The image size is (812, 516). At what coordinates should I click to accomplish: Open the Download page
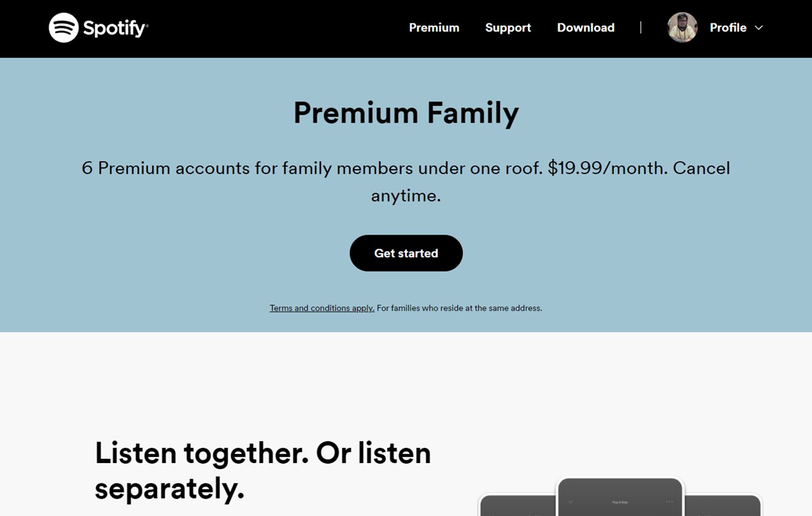585,28
